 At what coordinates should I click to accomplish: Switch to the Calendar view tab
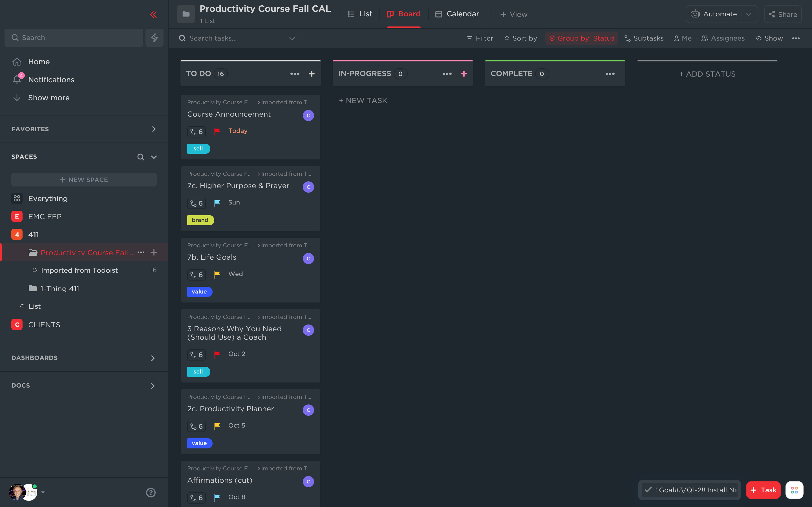457,14
